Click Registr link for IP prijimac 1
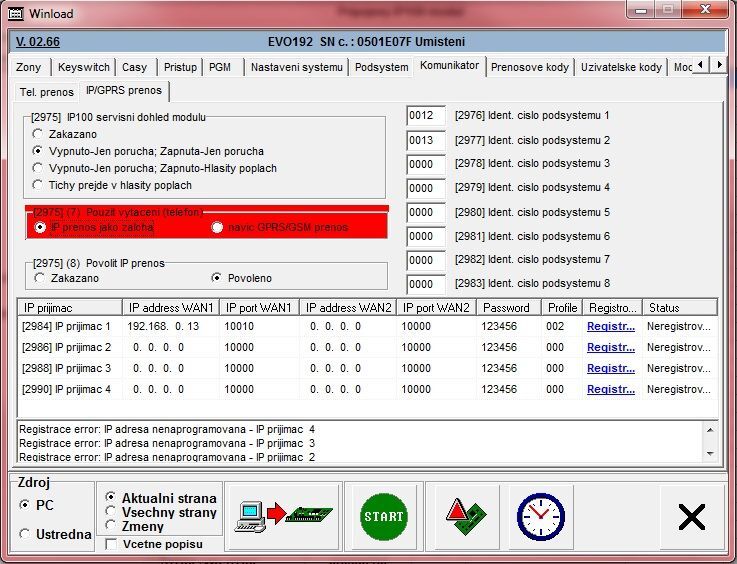Viewport: 737px width, 564px height. tap(610, 326)
